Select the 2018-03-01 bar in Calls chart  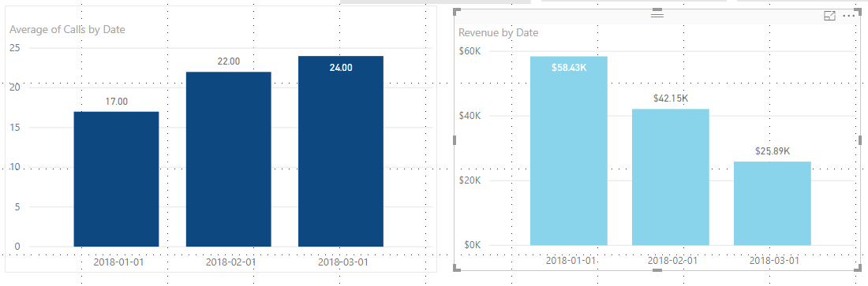pos(340,151)
